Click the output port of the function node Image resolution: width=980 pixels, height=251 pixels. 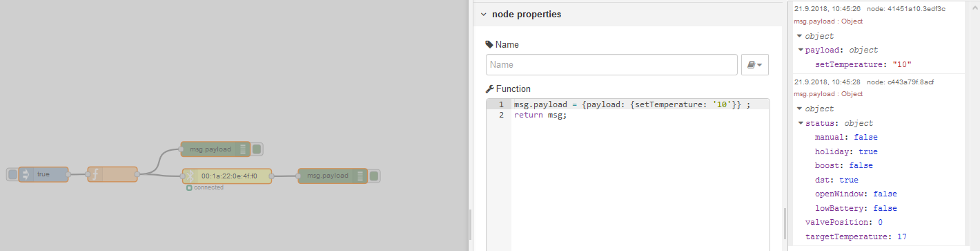(137, 174)
